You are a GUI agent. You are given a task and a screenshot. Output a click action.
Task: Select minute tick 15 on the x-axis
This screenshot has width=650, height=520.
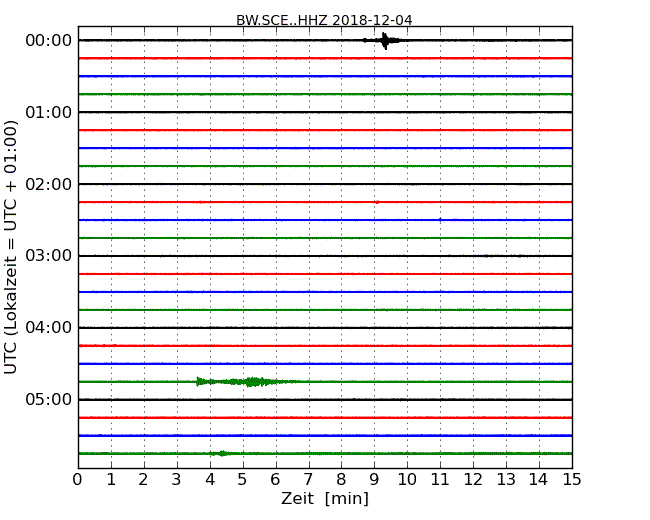click(x=571, y=479)
